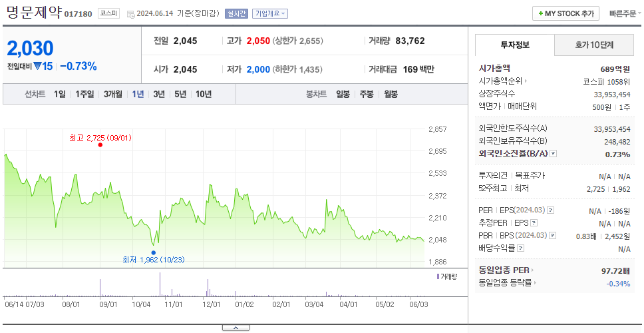Click the 목표주가 label
The height and width of the screenshot is (333, 644).
pyautogui.click(x=530, y=176)
